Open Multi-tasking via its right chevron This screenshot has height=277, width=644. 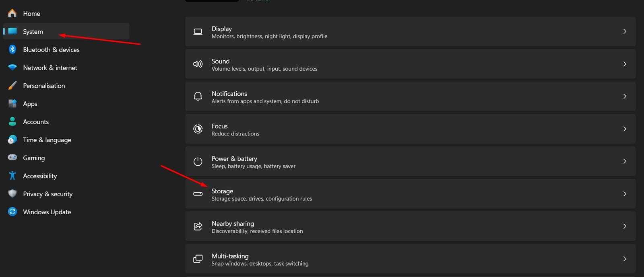[x=625, y=259]
